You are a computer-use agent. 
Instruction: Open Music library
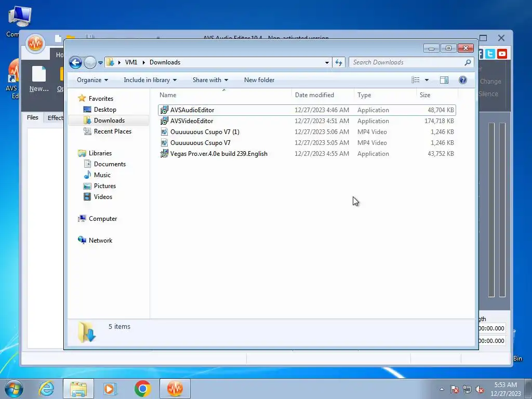[x=102, y=175]
